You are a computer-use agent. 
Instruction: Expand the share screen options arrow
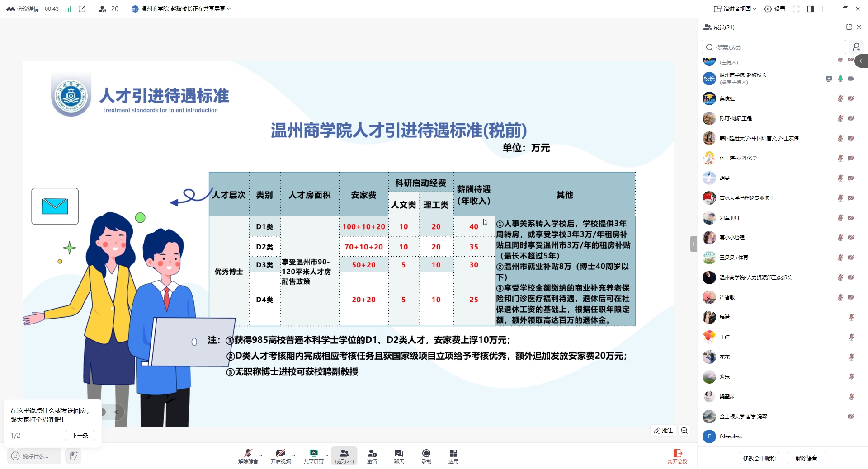[x=327, y=455]
